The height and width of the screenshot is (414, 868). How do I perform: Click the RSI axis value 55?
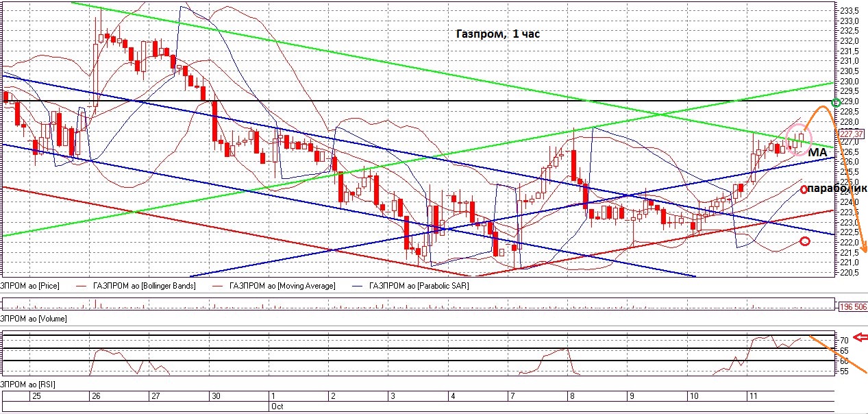[x=845, y=371]
